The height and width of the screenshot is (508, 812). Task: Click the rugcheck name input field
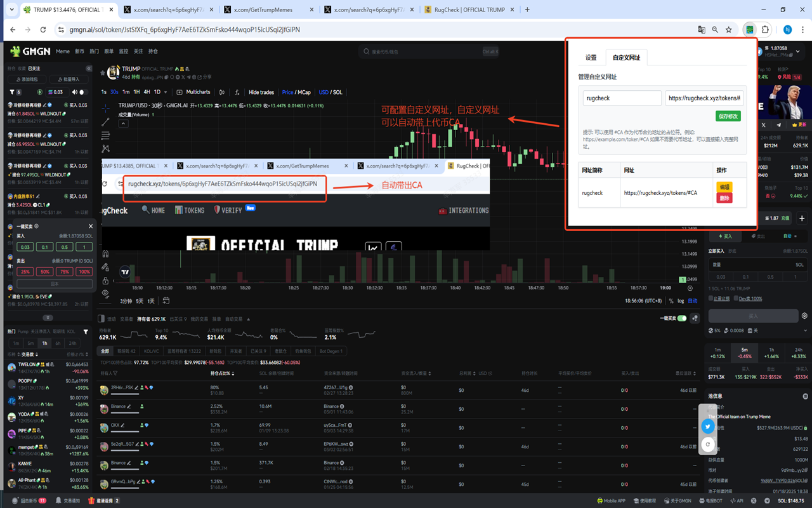click(x=622, y=98)
